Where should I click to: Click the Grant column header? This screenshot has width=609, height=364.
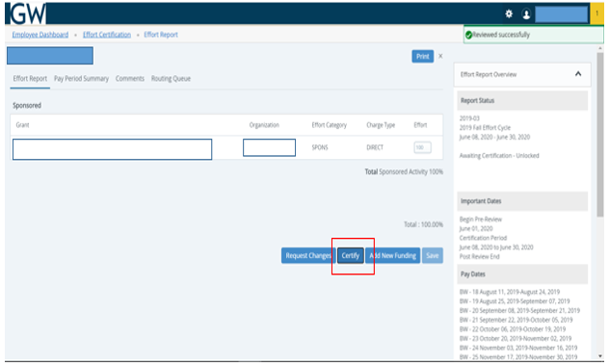click(22, 125)
